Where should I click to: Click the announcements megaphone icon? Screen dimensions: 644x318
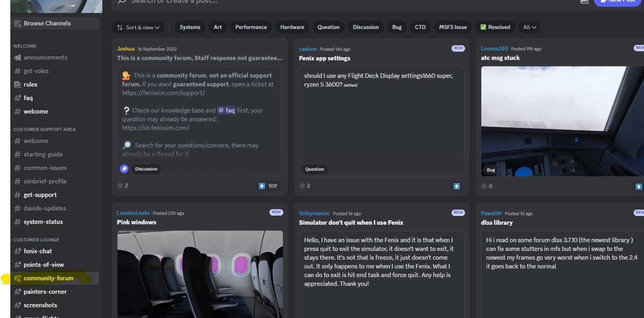[x=17, y=58]
